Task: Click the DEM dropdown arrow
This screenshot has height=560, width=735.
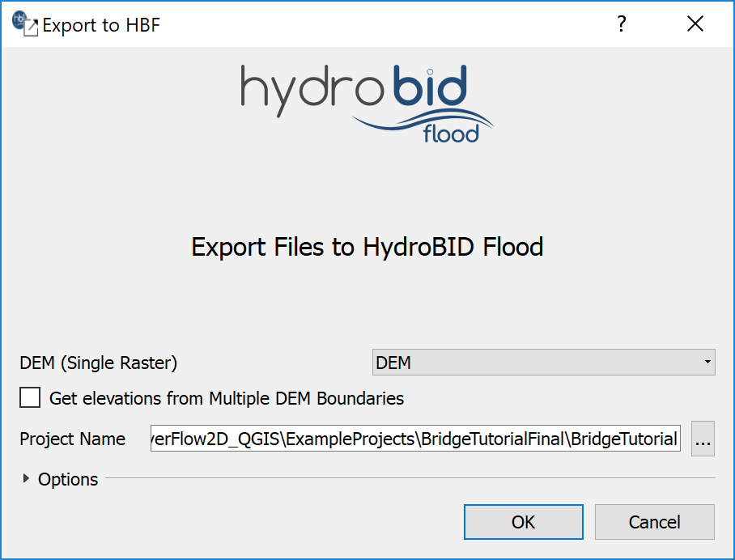Action: (x=707, y=363)
